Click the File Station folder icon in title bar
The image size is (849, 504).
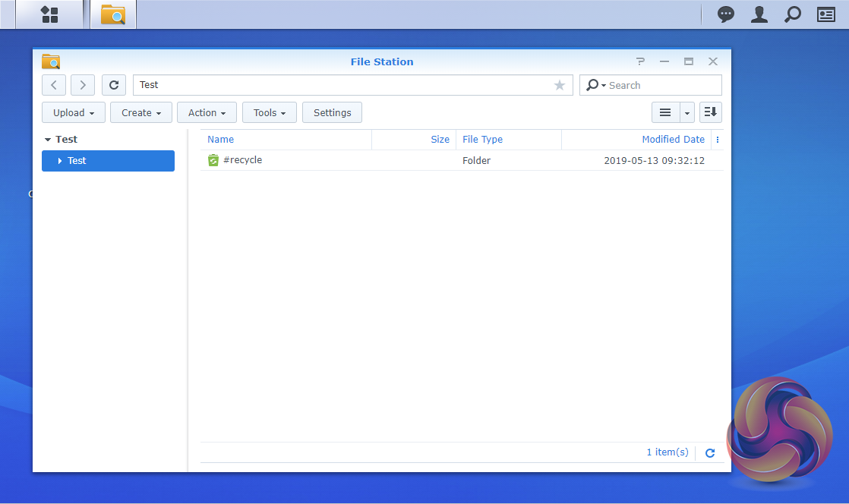(x=51, y=61)
